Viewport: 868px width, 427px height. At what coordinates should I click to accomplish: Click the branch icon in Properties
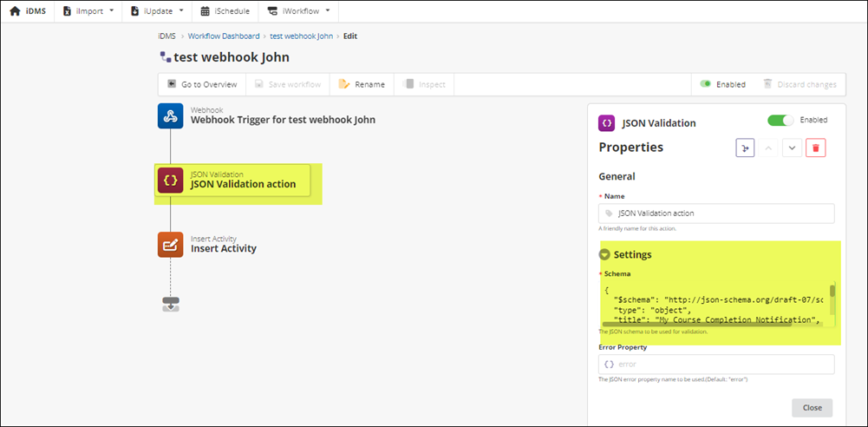pos(745,148)
